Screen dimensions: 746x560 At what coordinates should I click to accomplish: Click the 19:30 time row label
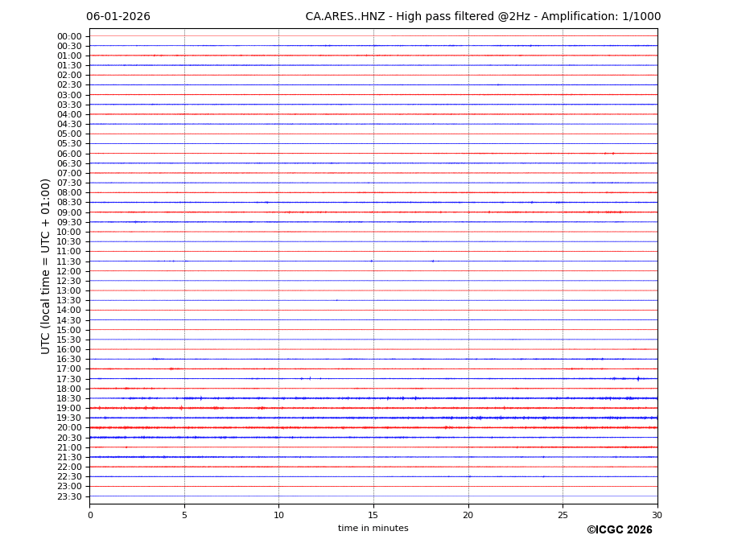tap(69, 418)
